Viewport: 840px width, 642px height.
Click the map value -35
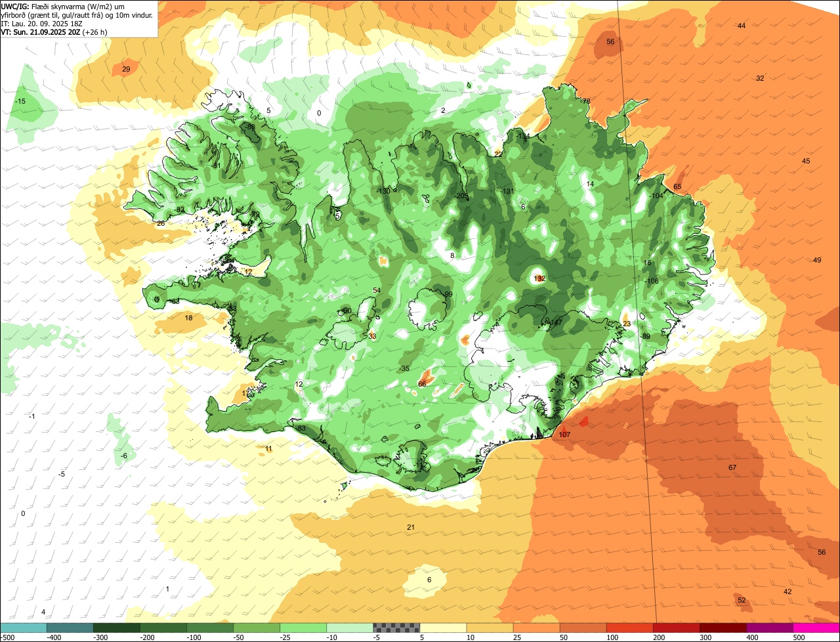pos(404,368)
